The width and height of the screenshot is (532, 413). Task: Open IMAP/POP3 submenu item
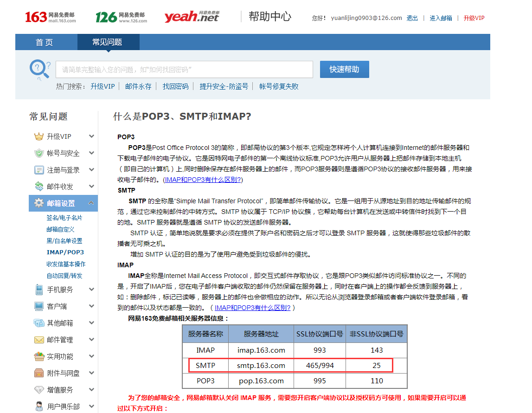[x=65, y=252]
